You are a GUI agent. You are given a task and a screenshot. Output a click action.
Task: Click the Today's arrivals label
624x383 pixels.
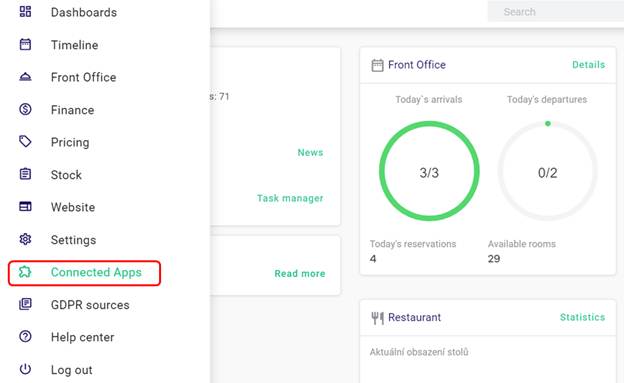click(x=429, y=100)
